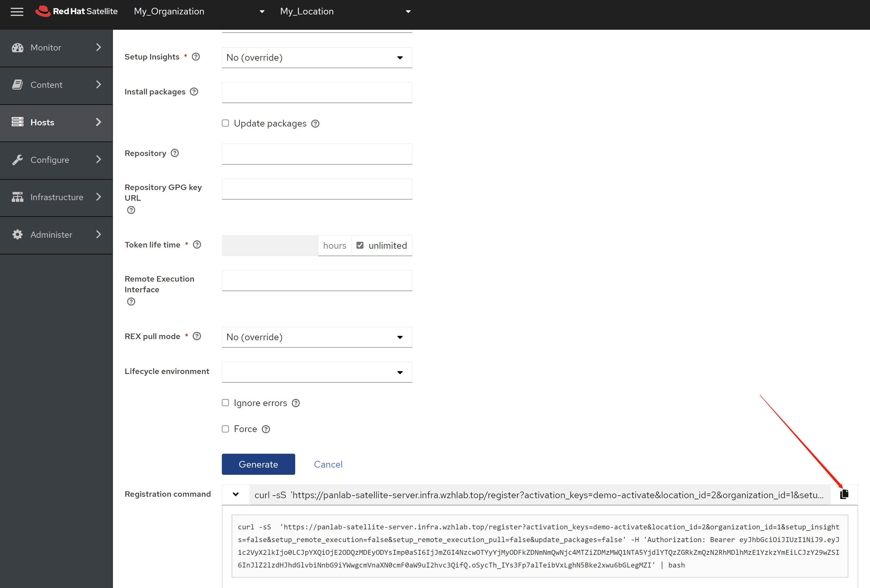Copy the registration command with clipboard icon
The image size is (870, 588).
[x=844, y=494]
